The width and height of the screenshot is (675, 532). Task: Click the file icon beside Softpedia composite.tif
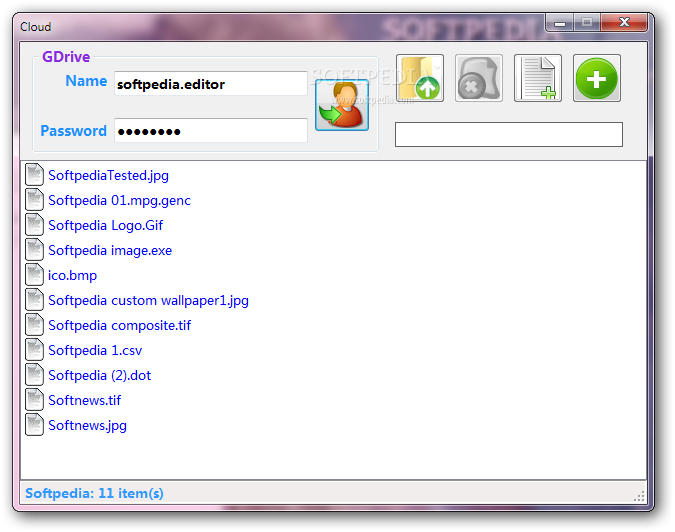coord(34,325)
